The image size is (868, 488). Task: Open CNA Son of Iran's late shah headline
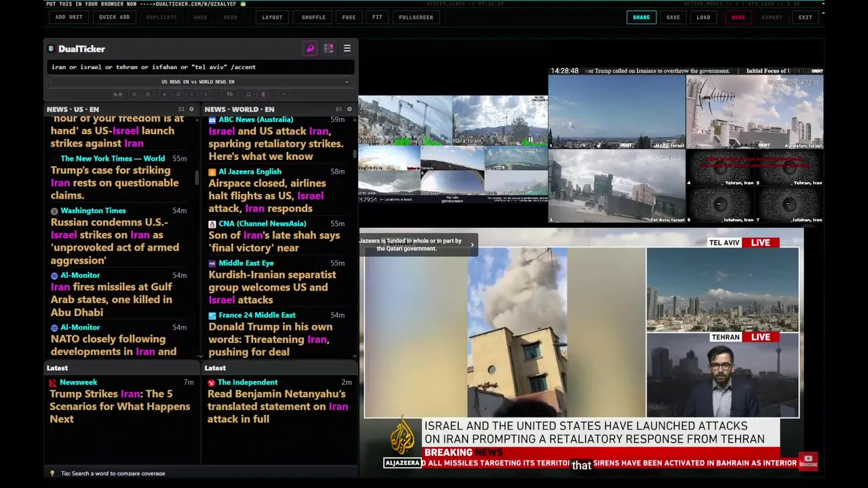pyautogui.click(x=274, y=241)
